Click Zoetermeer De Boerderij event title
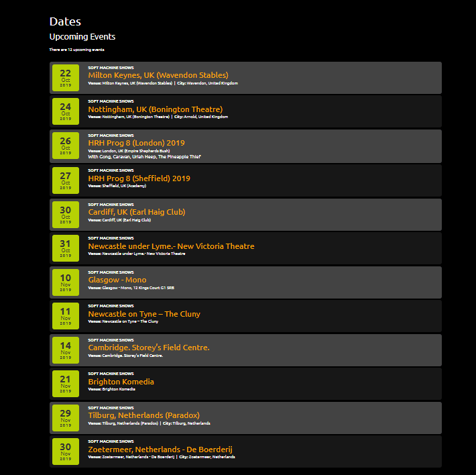The width and height of the screenshot is (476, 475). [160, 449]
